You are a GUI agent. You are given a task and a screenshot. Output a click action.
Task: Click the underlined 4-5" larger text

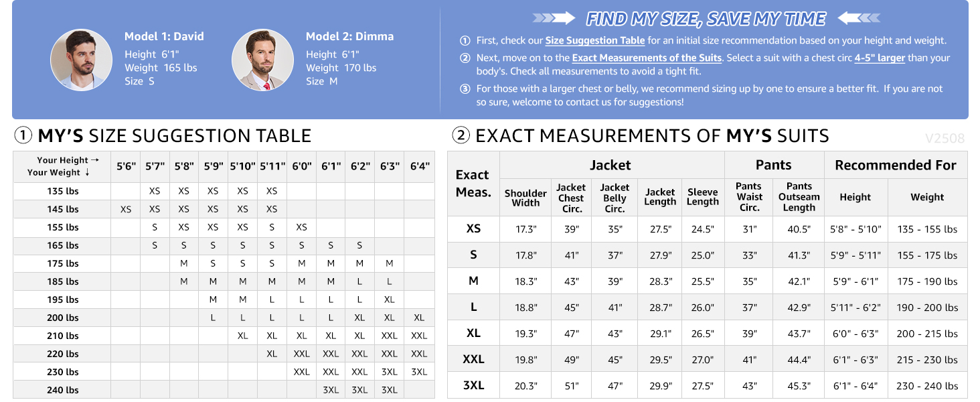(x=880, y=58)
